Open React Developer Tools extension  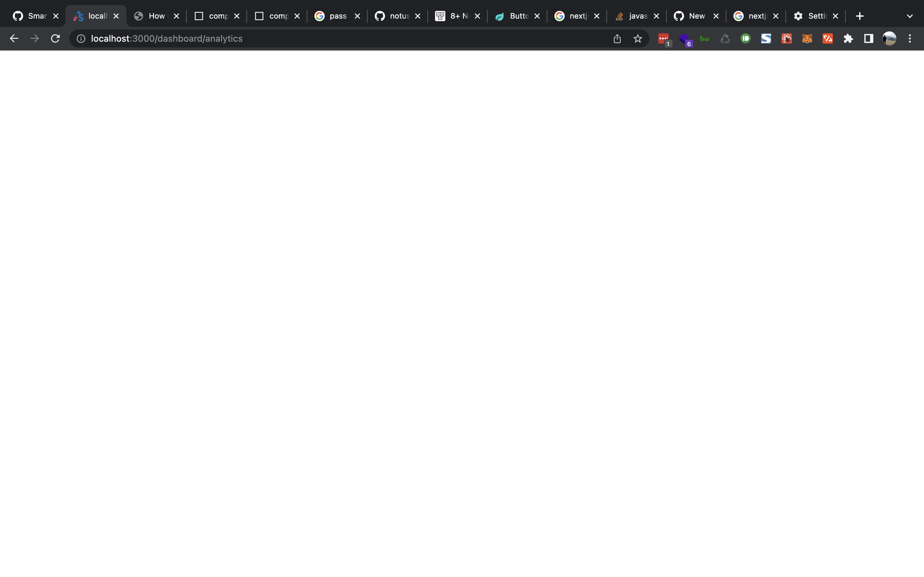point(787,38)
